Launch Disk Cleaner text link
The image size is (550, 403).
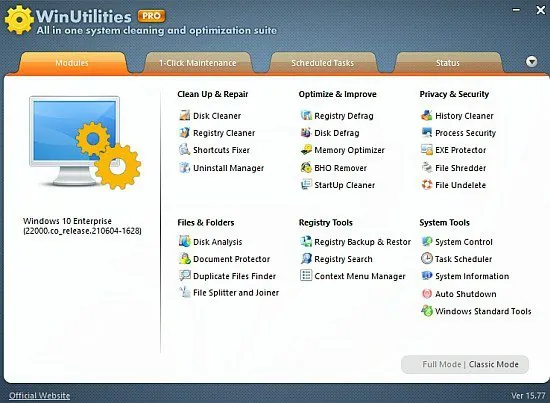click(x=217, y=116)
